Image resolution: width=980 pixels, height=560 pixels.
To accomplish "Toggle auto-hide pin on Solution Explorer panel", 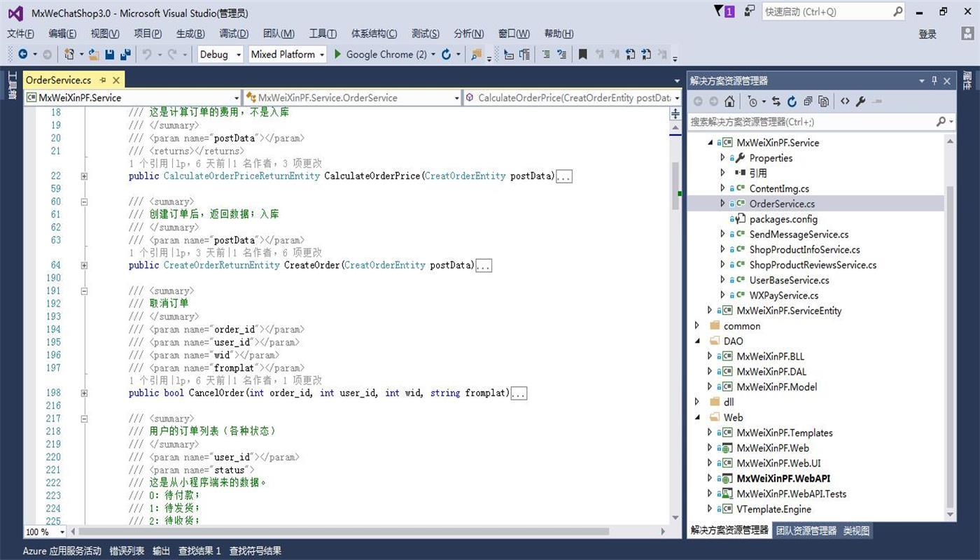I will (934, 80).
